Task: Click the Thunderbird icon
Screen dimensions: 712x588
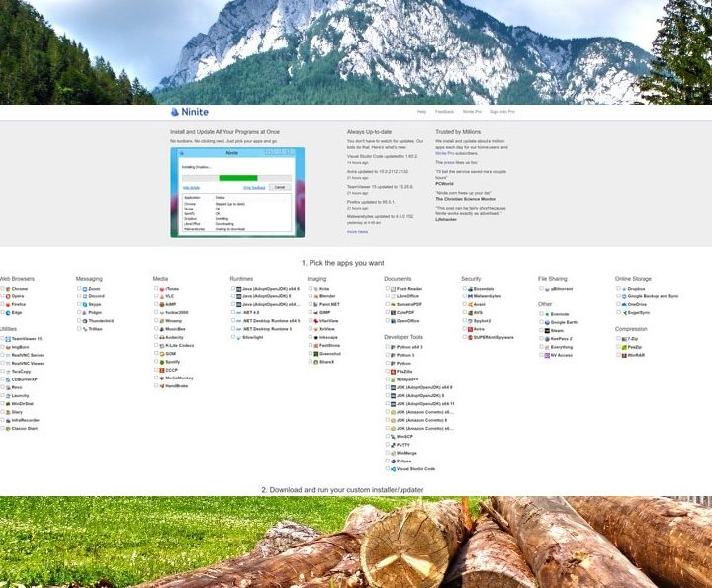Action: pos(85,321)
